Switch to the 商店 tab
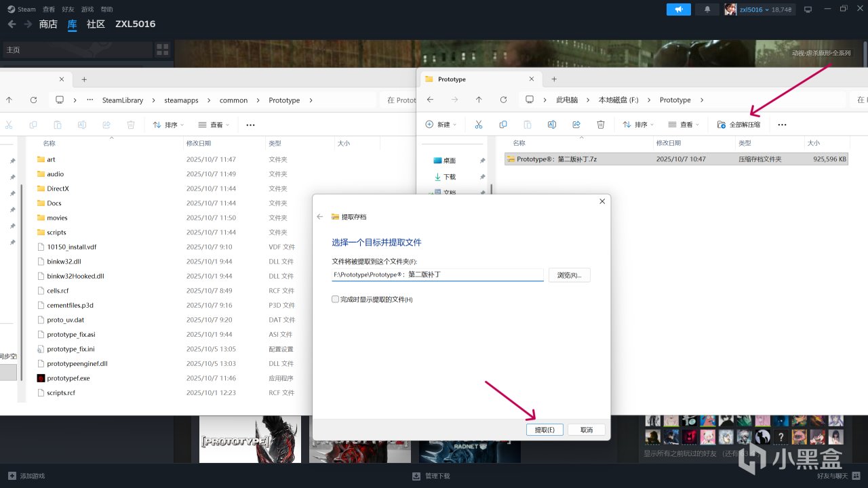868x488 pixels. (48, 24)
